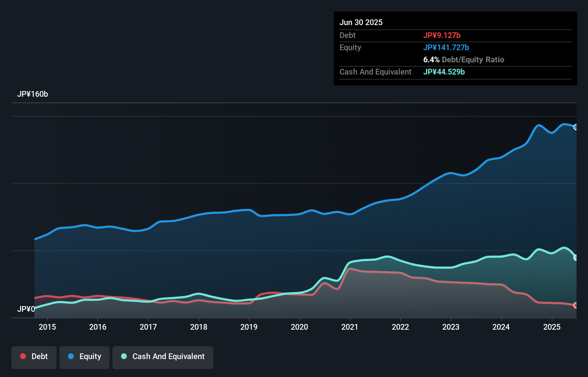Click the Cash value JP¥44.529b in tooltip
This screenshot has width=588, height=377.
click(444, 72)
